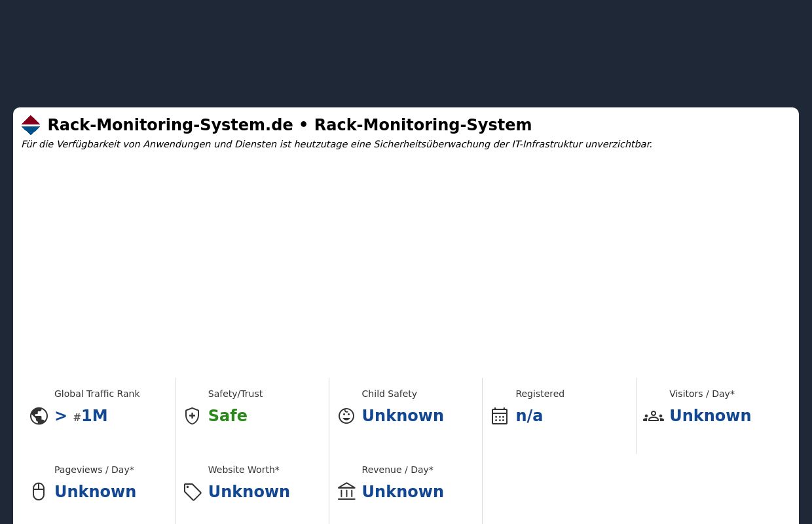Click the Revenue / Day bank icon

coord(346,491)
